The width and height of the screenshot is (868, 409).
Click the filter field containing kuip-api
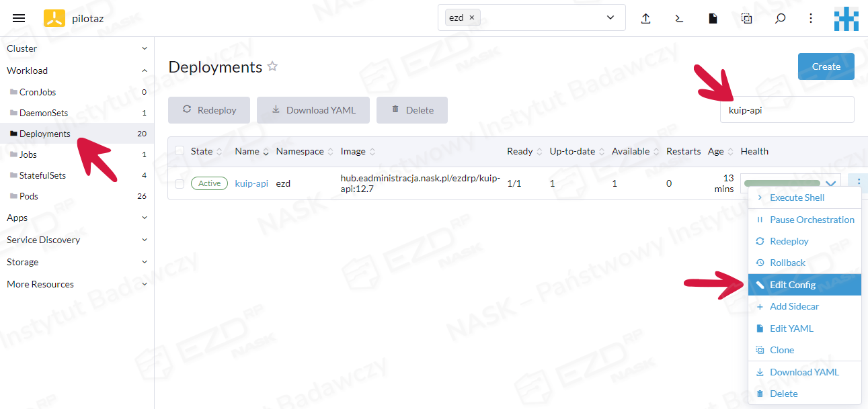click(787, 110)
